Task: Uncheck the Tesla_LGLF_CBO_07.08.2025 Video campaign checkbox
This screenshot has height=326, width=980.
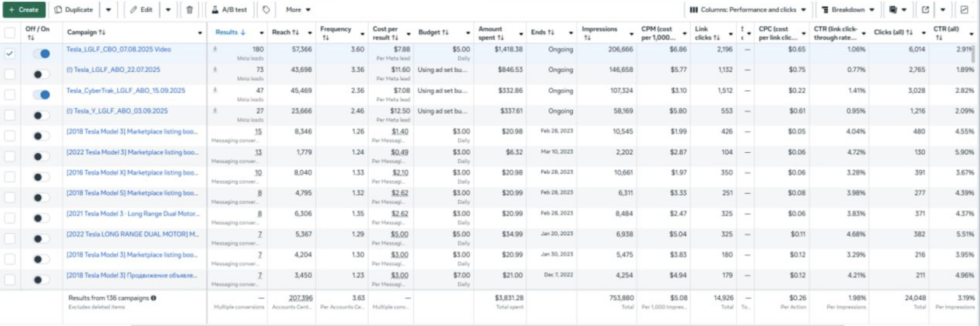Action: (x=10, y=54)
